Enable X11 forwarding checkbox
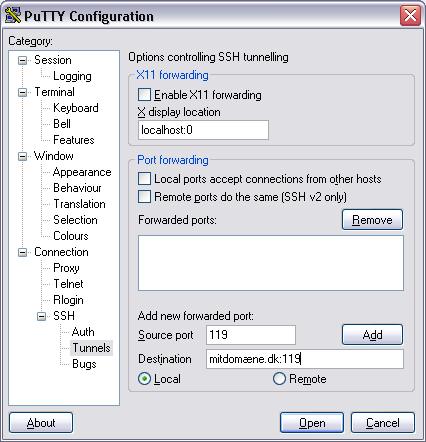Viewport: 426px width, 442px height. 144,95
